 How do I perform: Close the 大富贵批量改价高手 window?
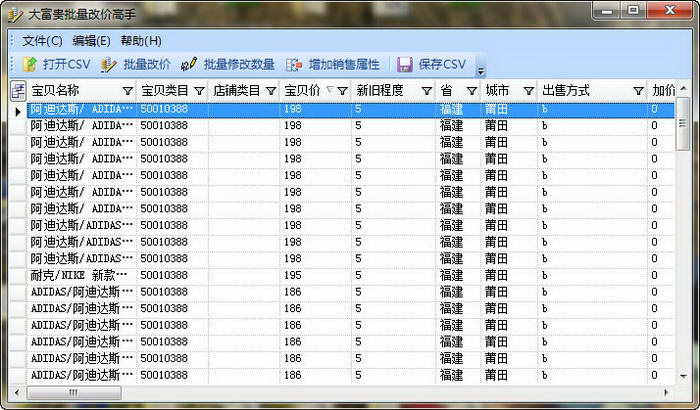point(669,10)
